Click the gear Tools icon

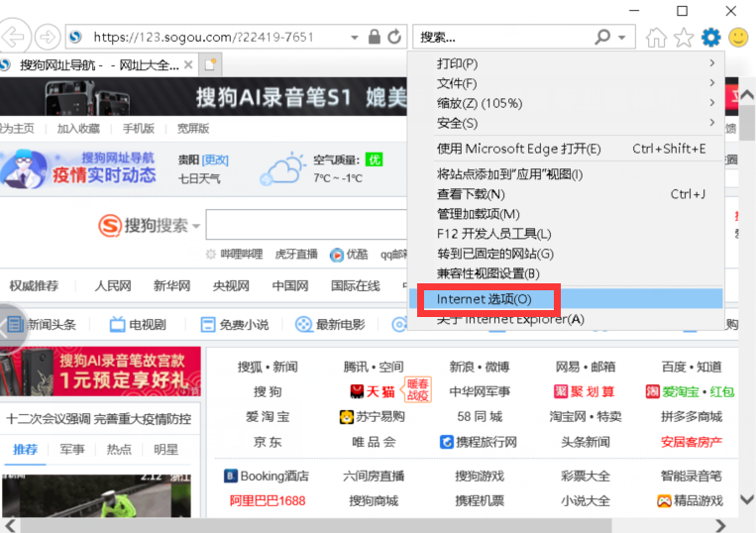710,38
